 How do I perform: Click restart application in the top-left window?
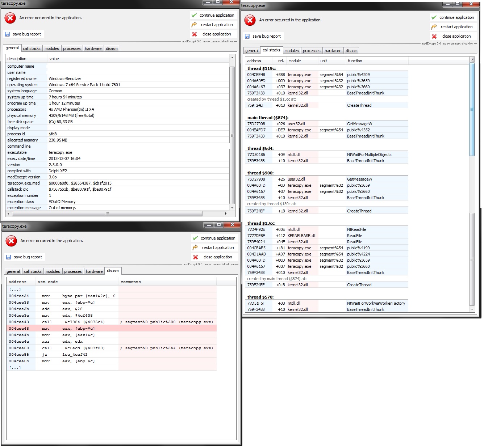214,25
